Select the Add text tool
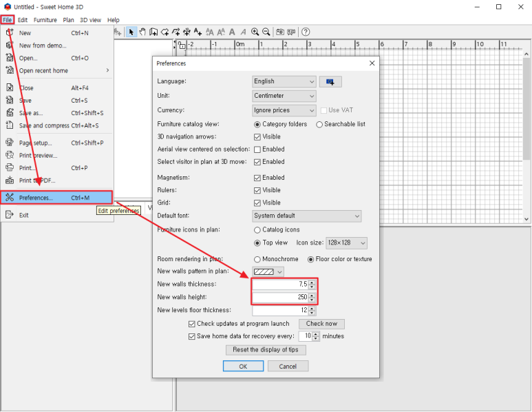 198,32
